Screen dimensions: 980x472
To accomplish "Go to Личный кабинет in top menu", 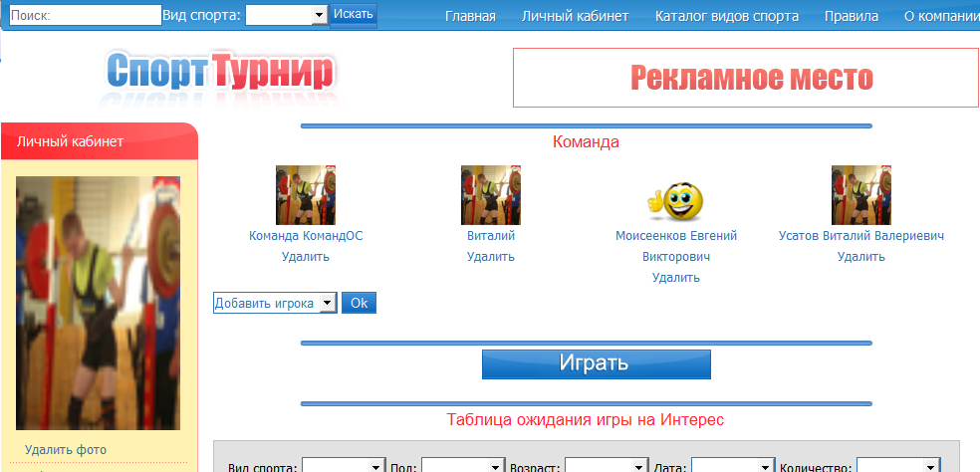I will (575, 16).
